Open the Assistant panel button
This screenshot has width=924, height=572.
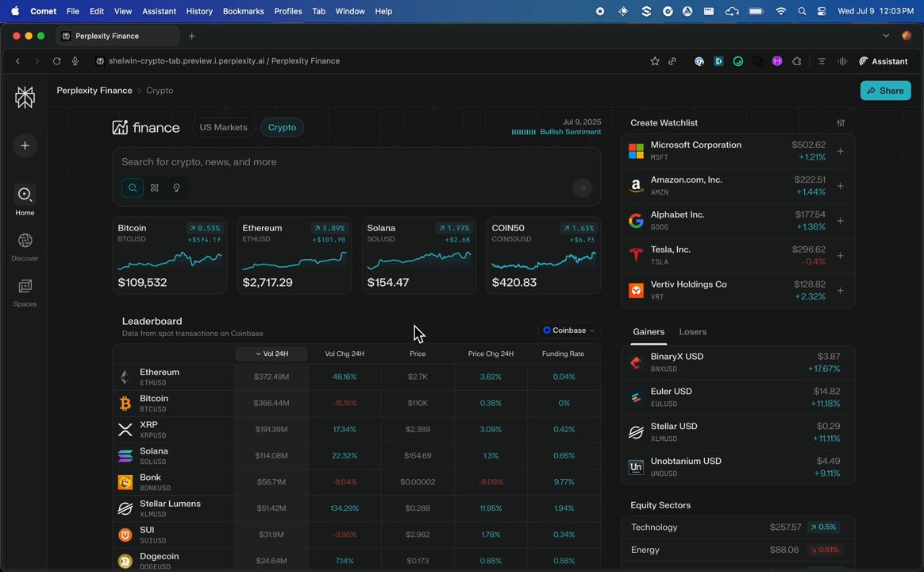coord(883,61)
